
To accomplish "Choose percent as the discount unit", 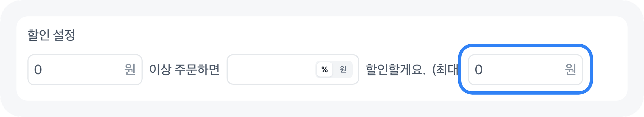I will pyautogui.click(x=324, y=69).
